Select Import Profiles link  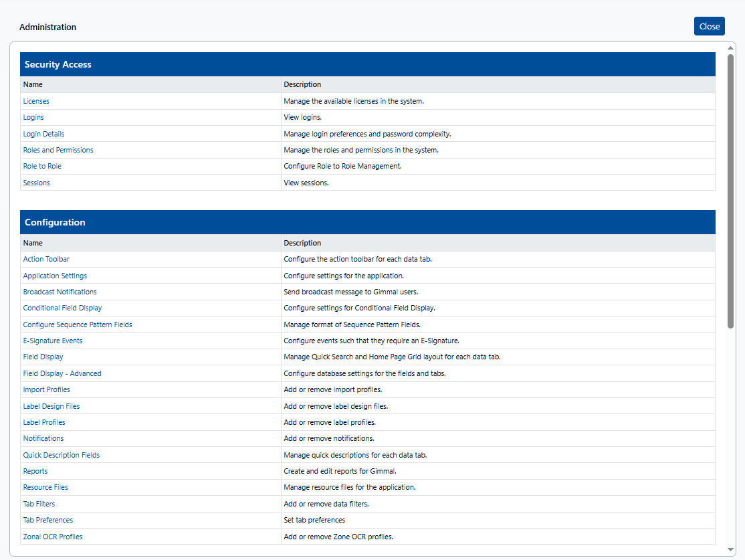(46, 389)
